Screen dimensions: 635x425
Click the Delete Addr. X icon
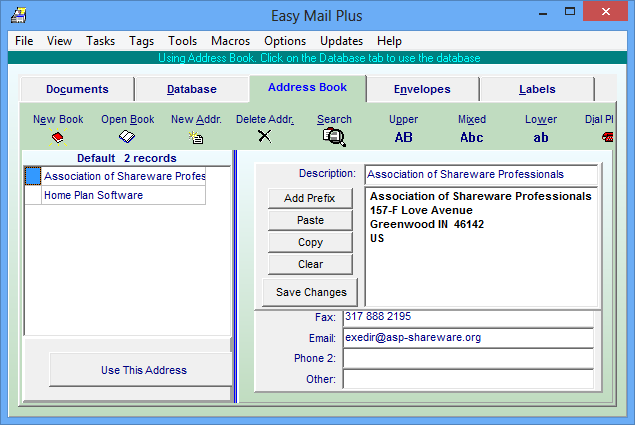[x=264, y=136]
